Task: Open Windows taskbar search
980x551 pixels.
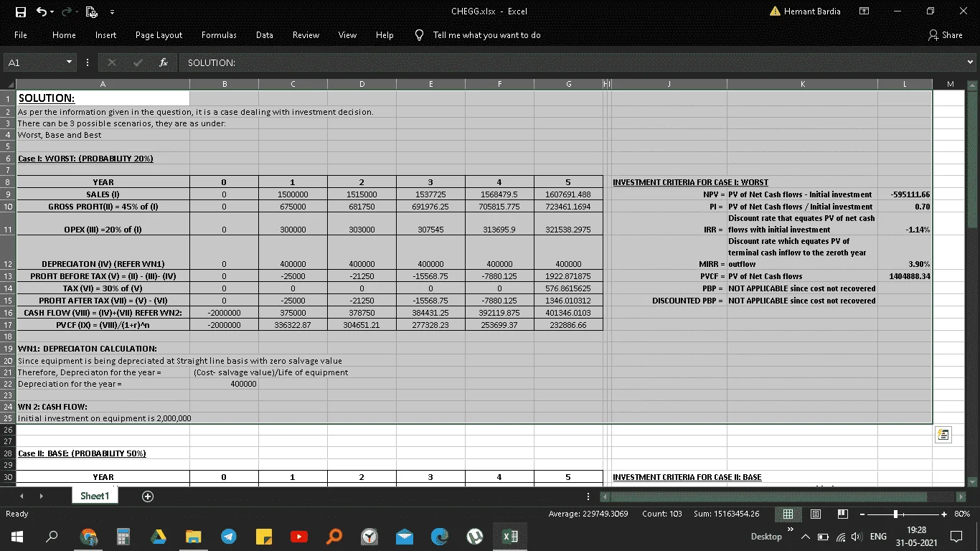Action: coord(52,537)
